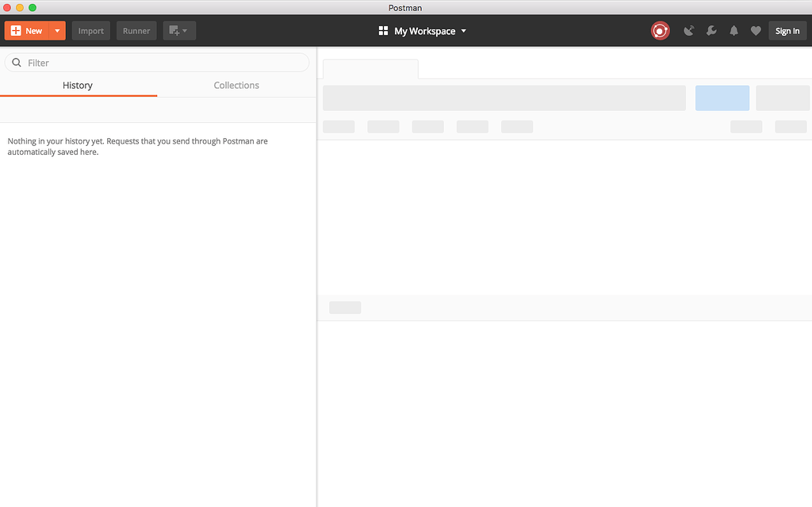Click the Sign In button
The height and width of the screenshot is (507, 812).
coord(787,30)
